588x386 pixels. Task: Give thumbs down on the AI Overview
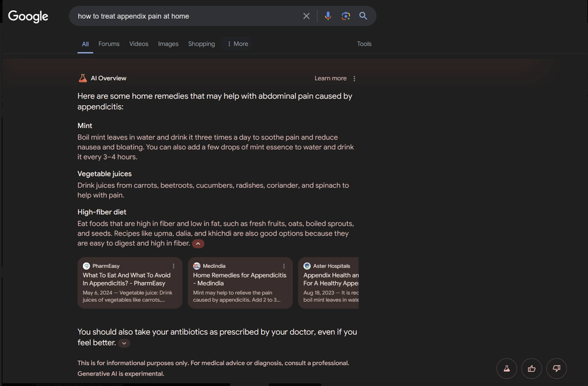(x=556, y=368)
